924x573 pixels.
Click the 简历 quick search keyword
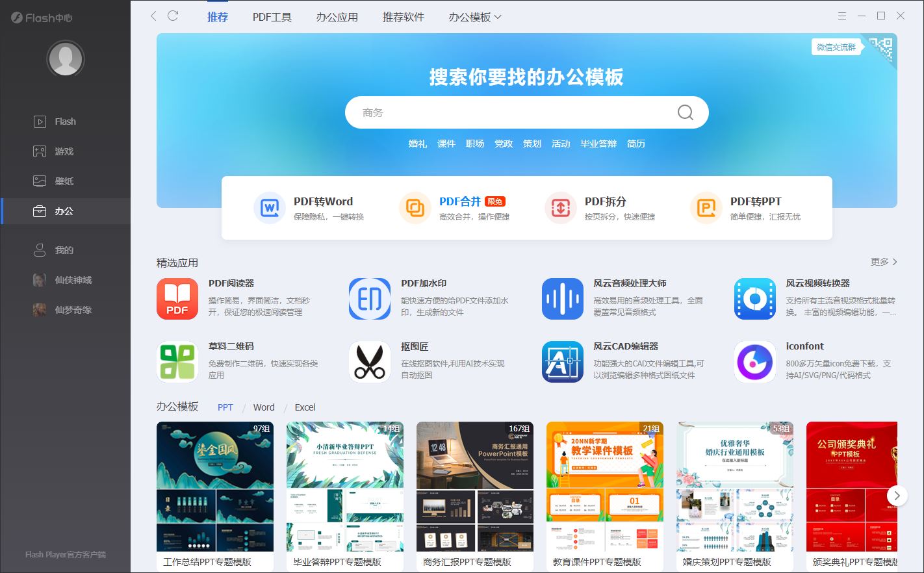[635, 144]
